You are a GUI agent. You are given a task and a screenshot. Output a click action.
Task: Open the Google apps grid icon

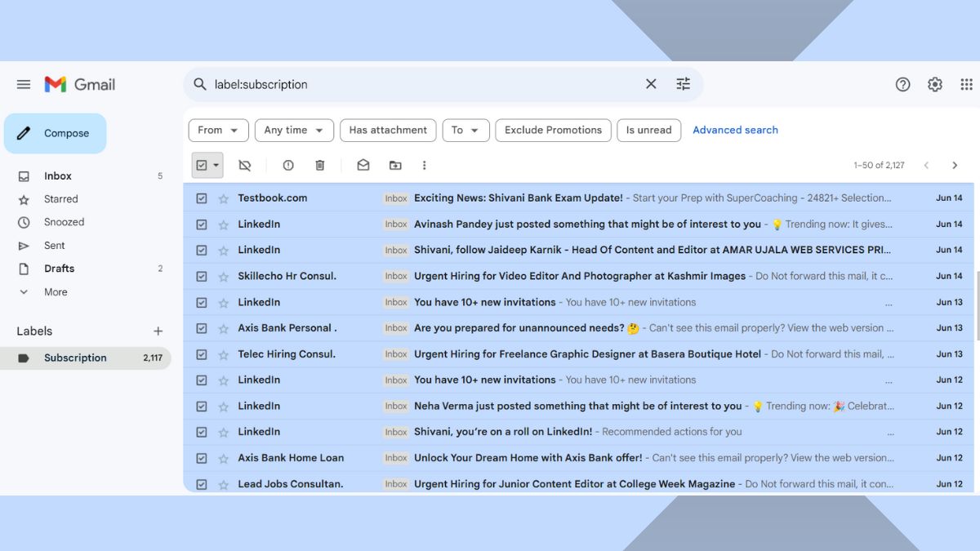pyautogui.click(x=966, y=84)
